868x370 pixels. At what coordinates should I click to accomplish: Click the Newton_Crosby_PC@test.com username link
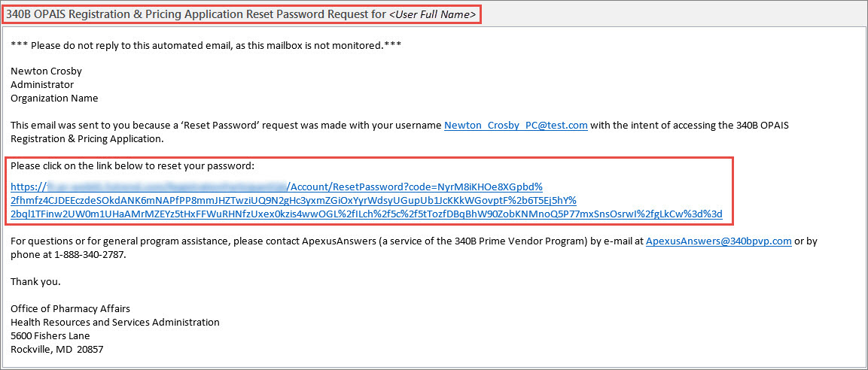coord(515,125)
